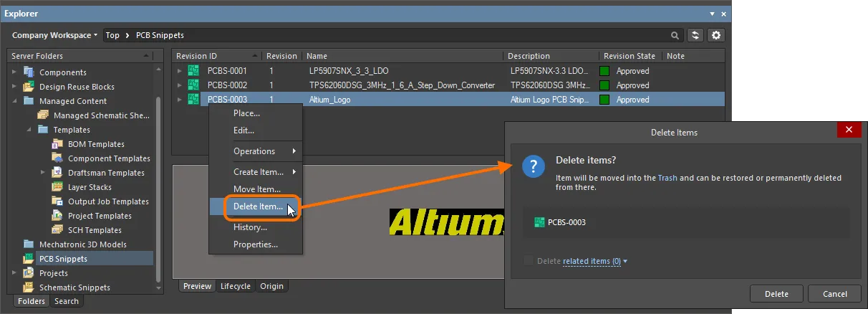The width and height of the screenshot is (868, 314).
Task: Click the Templates folder icon
Action: coord(43,130)
